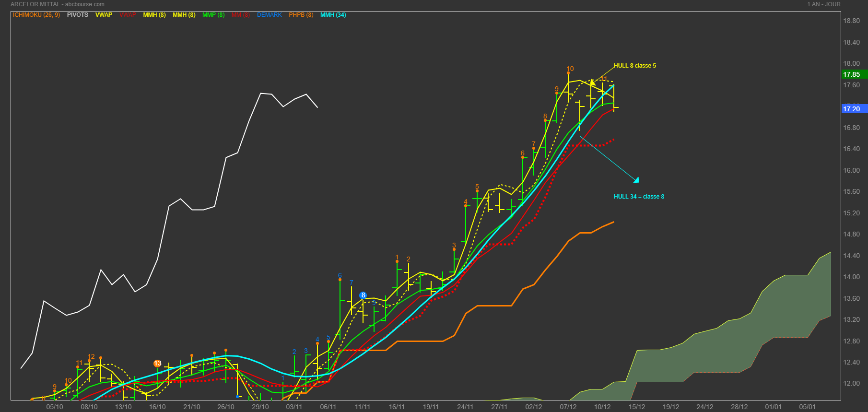Select the green MMP (8) legend label

[x=213, y=15]
